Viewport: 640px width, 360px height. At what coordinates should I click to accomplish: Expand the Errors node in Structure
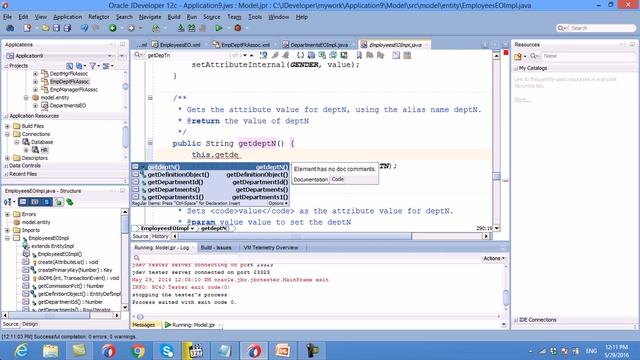click(7, 214)
